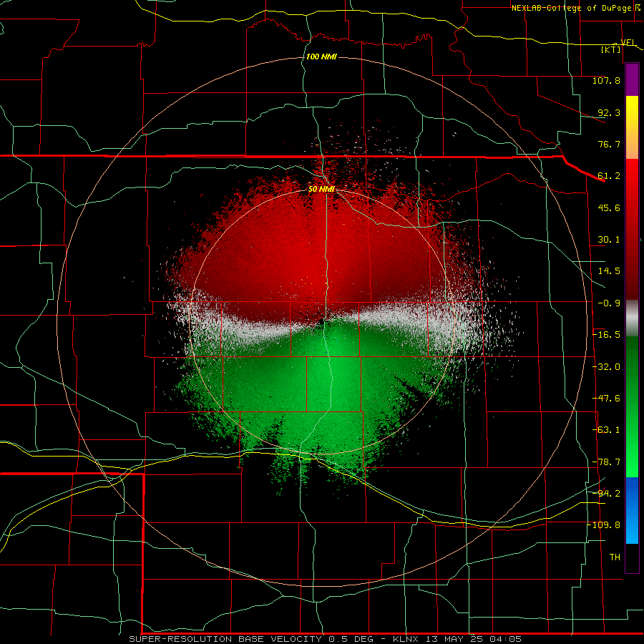
Task: Pick the purple segment of the color bar
Action: 632,79
